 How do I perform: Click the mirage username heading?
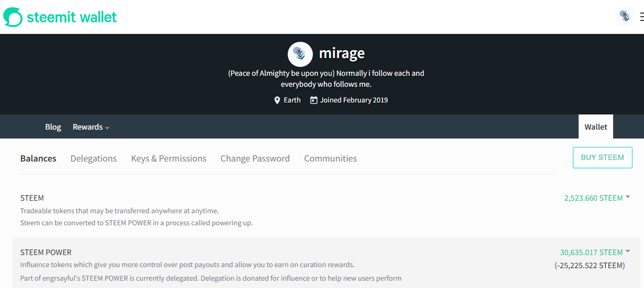342,53
